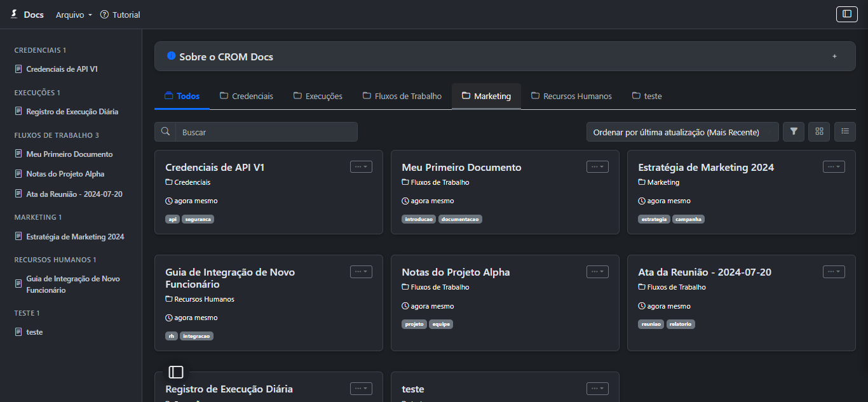The width and height of the screenshot is (868, 402).
Task: Click folder label Recursos Humanos on Guia card
Action: click(204, 299)
